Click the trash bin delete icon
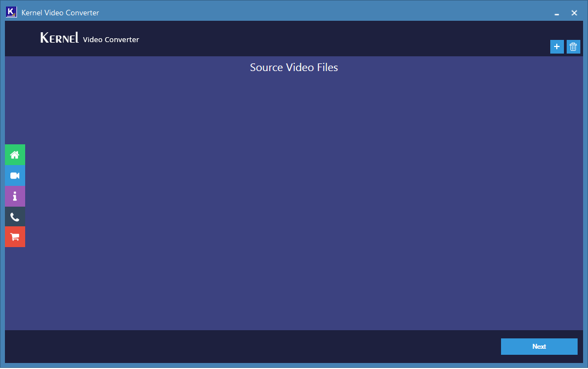The width and height of the screenshot is (588, 369). point(573,47)
